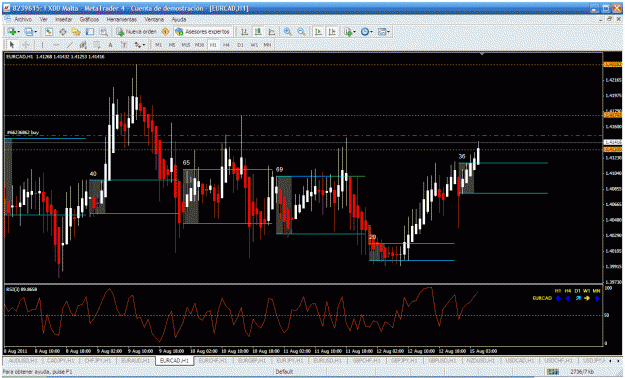Switch to the CADJPY,H1 chart tab
This screenshot has height=378, width=625.
pyautogui.click(x=61, y=360)
